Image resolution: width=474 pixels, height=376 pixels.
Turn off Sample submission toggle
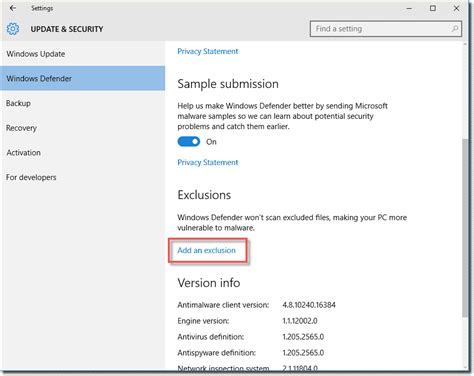pyautogui.click(x=189, y=142)
